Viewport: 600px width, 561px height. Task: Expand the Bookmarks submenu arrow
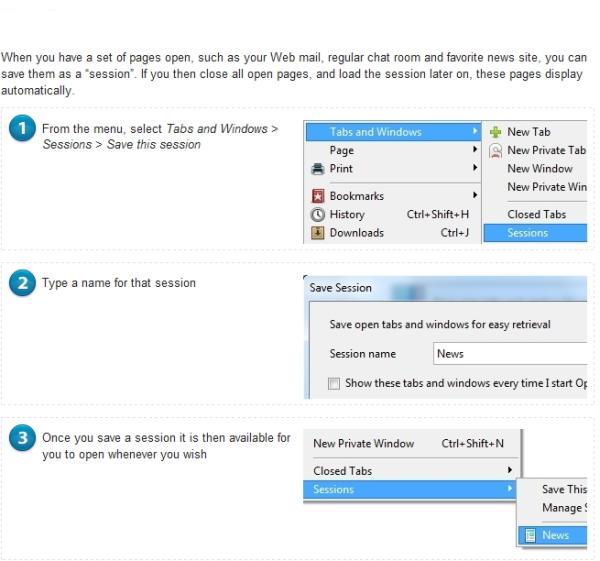[475, 196]
